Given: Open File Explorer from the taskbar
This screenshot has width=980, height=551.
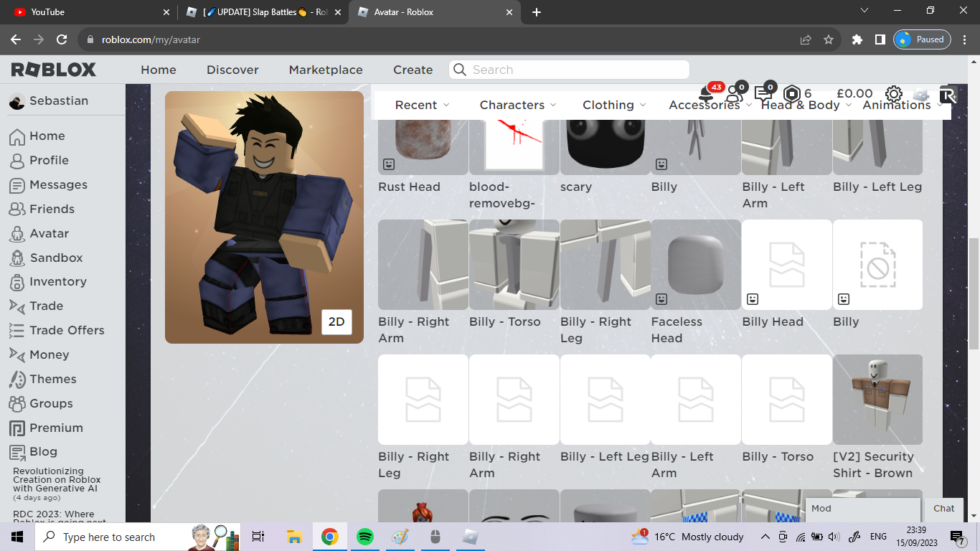Looking at the screenshot, I should (x=294, y=537).
